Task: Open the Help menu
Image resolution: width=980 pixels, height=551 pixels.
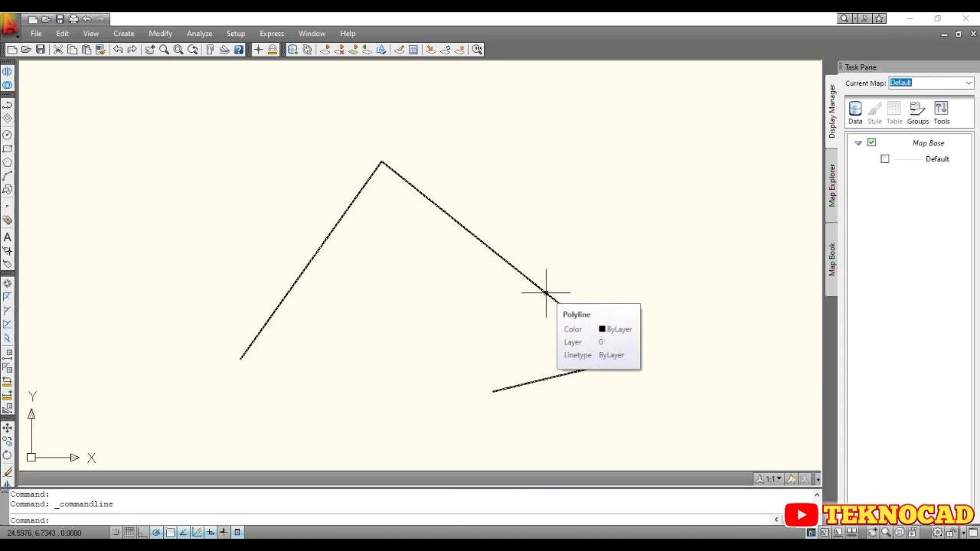Action: [x=348, y=34]
